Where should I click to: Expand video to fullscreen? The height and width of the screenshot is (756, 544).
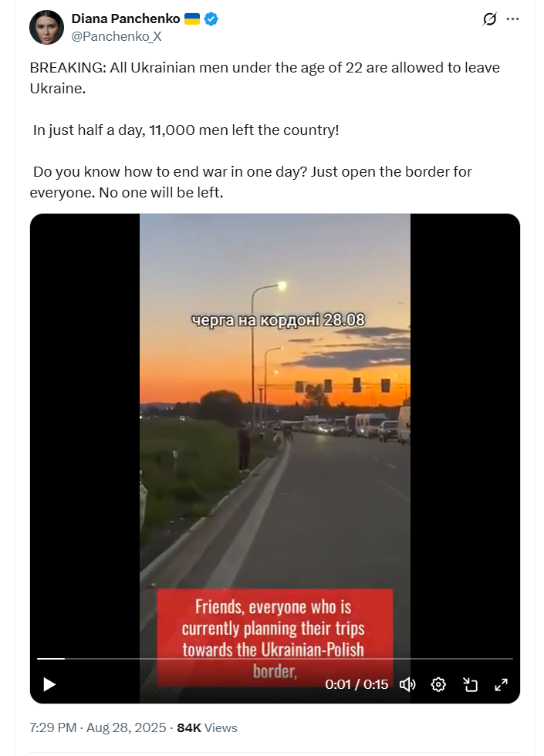tap(501, 684)
